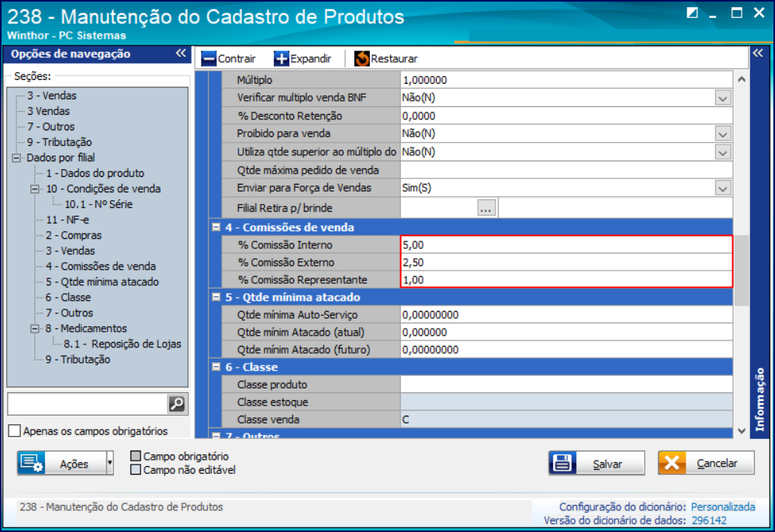The height and width of the screenshot is (532, 775).
Task: Open the Ações button dropdown arrow
Action: point(109,463)
